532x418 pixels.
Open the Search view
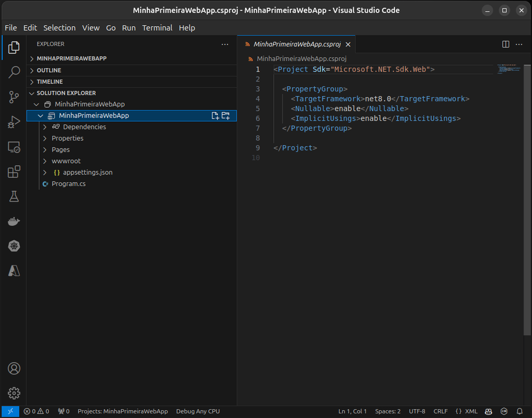pyautogui.click(x=14, y=72)
